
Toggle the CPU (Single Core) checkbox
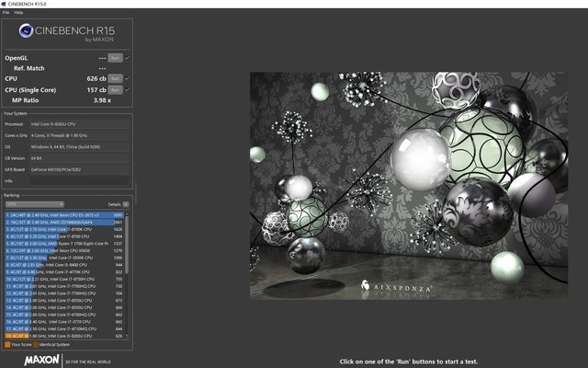[128, 90]
